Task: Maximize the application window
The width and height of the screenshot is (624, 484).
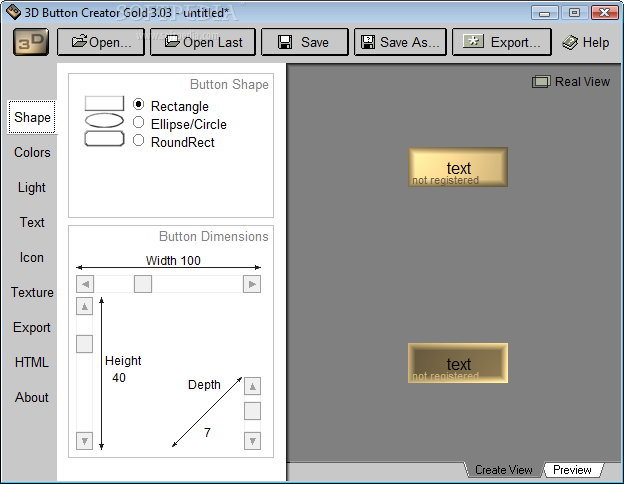Action: (x=574, y=13)
